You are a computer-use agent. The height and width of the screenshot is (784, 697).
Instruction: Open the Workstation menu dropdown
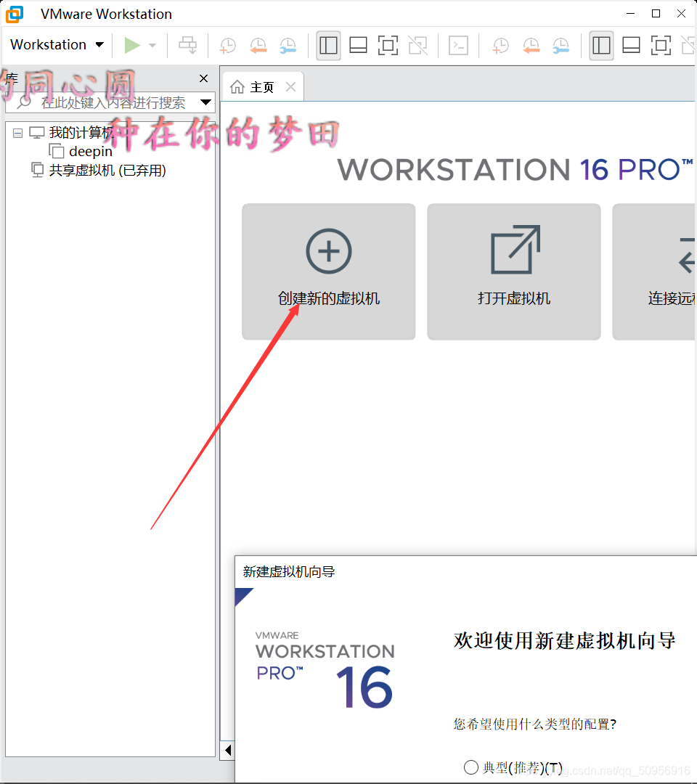(57, 44)
